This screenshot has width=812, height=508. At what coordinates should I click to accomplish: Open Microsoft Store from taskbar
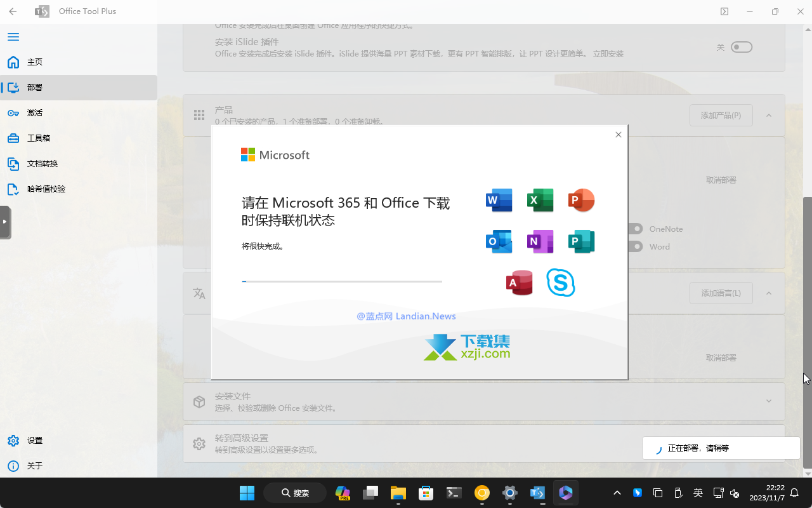(x=426, y=493)
